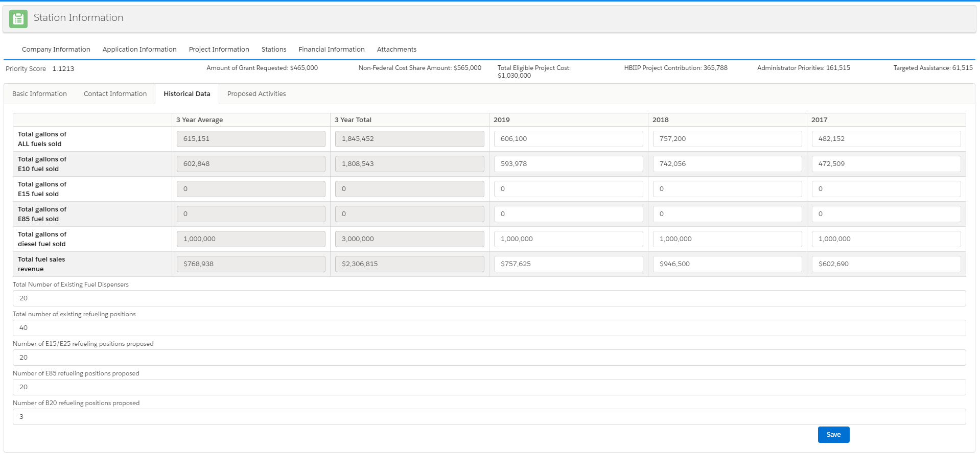
Task: Go to the Project Information tab
Action: pyautogui.click(x=219, y=50)
